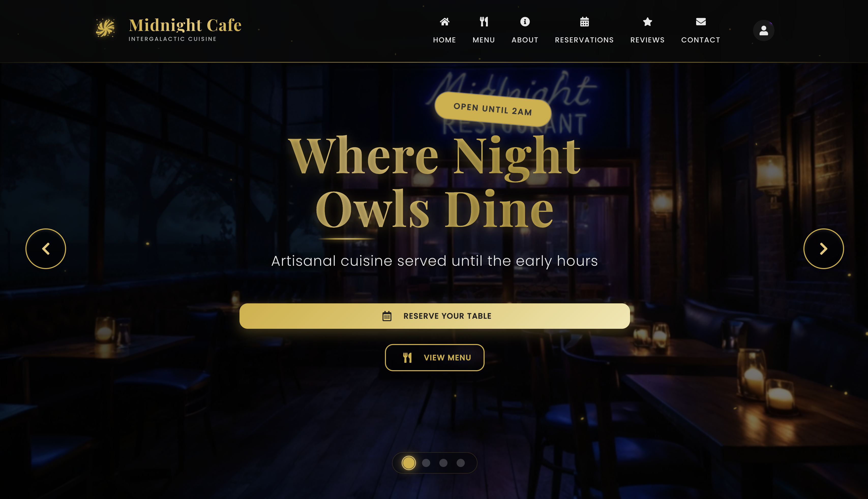Click the Contact envelope icon

point(701,22)
